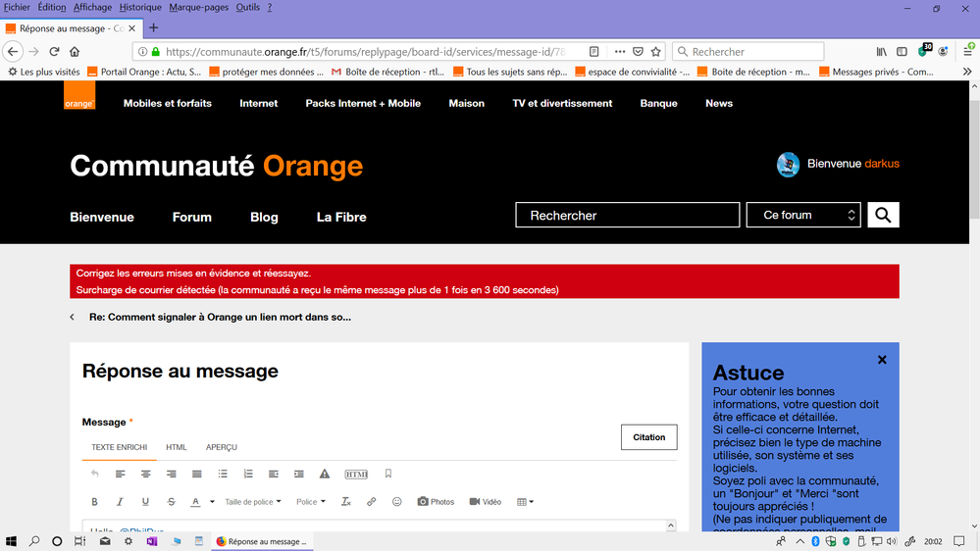Viewport: 980px width, 551px height.
Task: Switch to the HTML editor tab
Action: point(177,447)
